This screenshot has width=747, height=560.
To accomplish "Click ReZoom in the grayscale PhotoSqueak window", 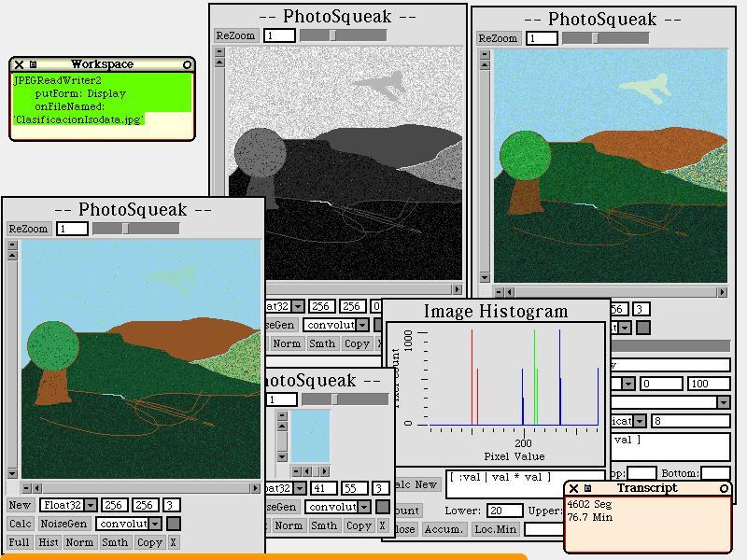I will (x=236, y=35).
